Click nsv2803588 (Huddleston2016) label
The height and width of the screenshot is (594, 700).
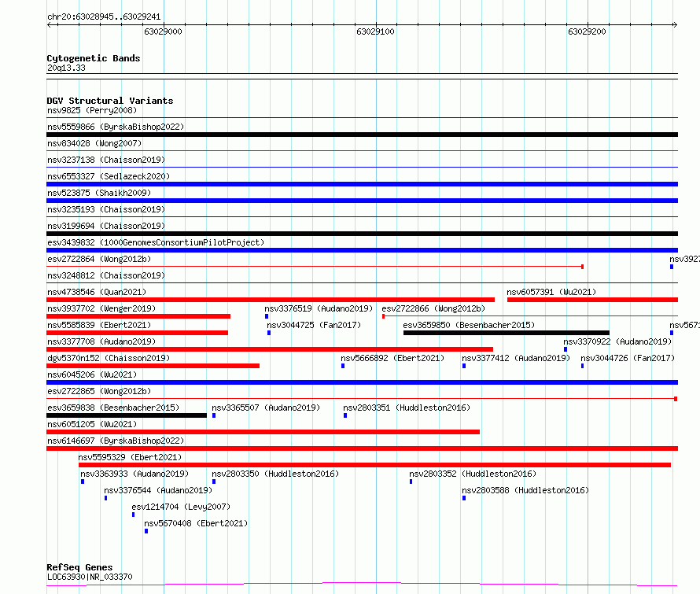(525, 490)
